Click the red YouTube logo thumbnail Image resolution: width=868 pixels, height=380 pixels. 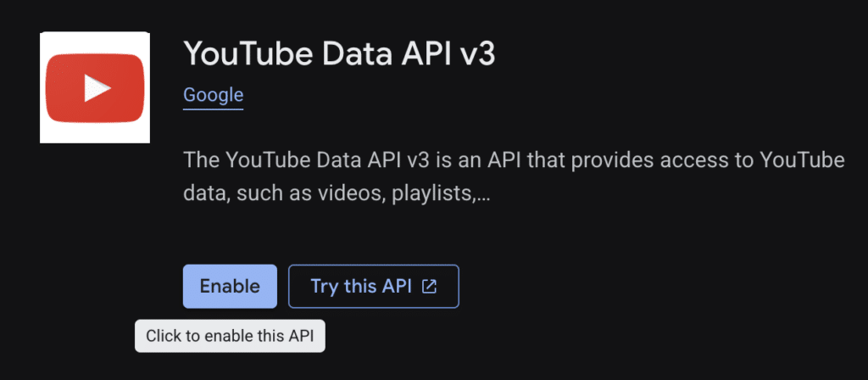coord(95,87)
